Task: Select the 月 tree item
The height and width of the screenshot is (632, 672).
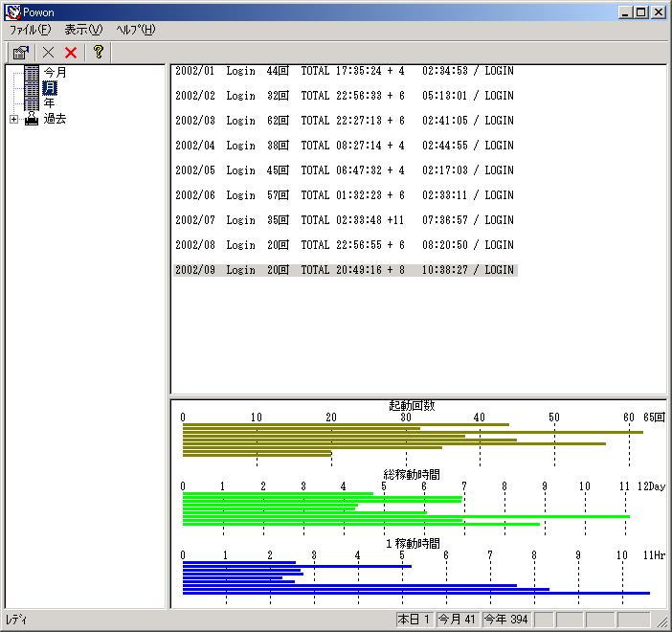Action: (x=50, y=88)
